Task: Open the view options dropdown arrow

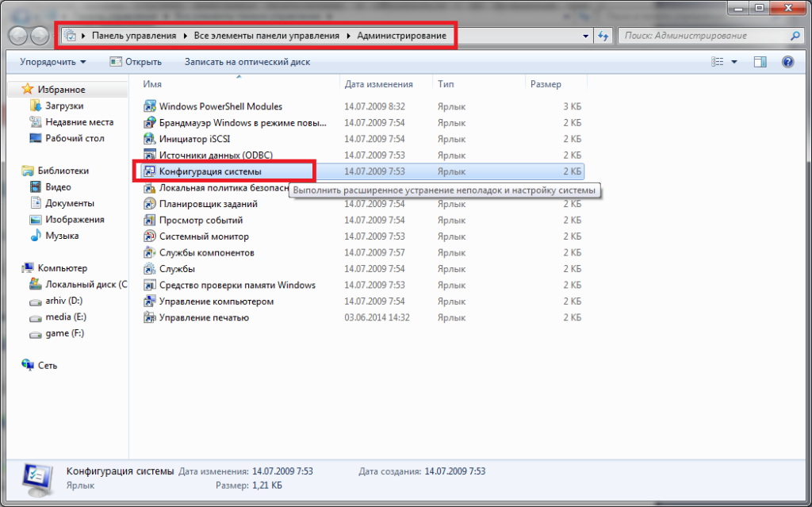Action: [x=733, y=62]
